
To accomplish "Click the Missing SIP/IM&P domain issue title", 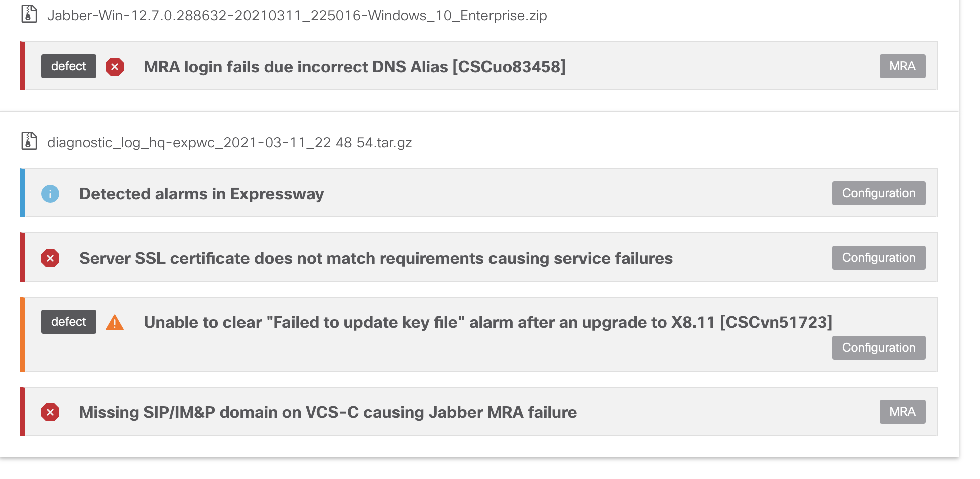I will click(327, 412).
